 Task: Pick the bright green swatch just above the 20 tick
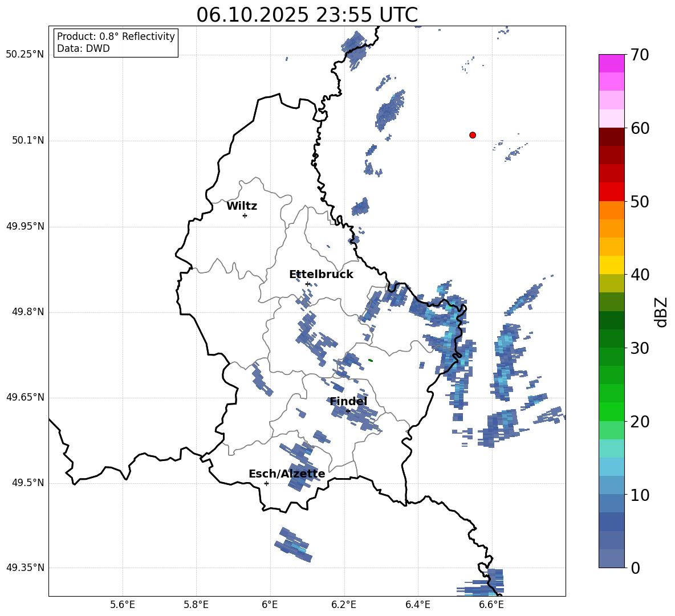tap(612, 412)
